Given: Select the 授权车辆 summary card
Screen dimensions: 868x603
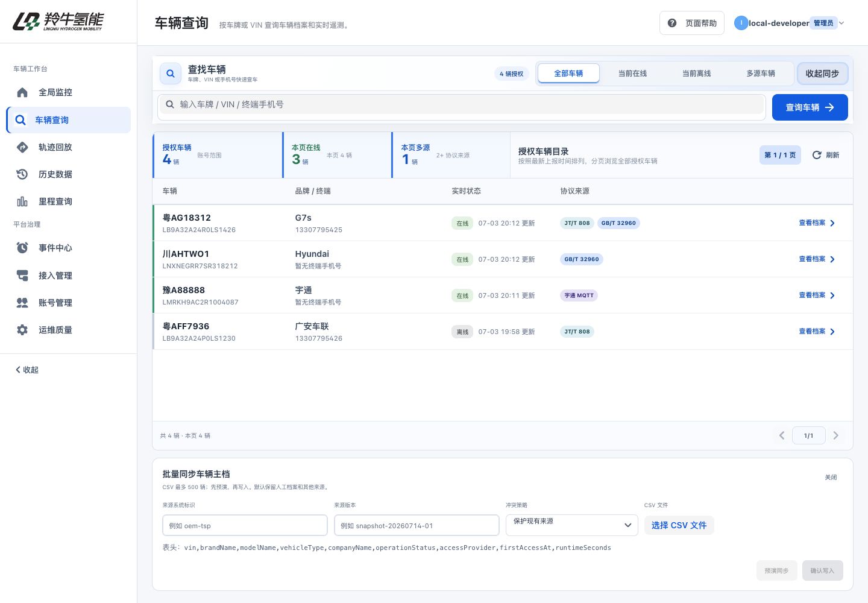Looking at the screenshot, I should (218, 155).
